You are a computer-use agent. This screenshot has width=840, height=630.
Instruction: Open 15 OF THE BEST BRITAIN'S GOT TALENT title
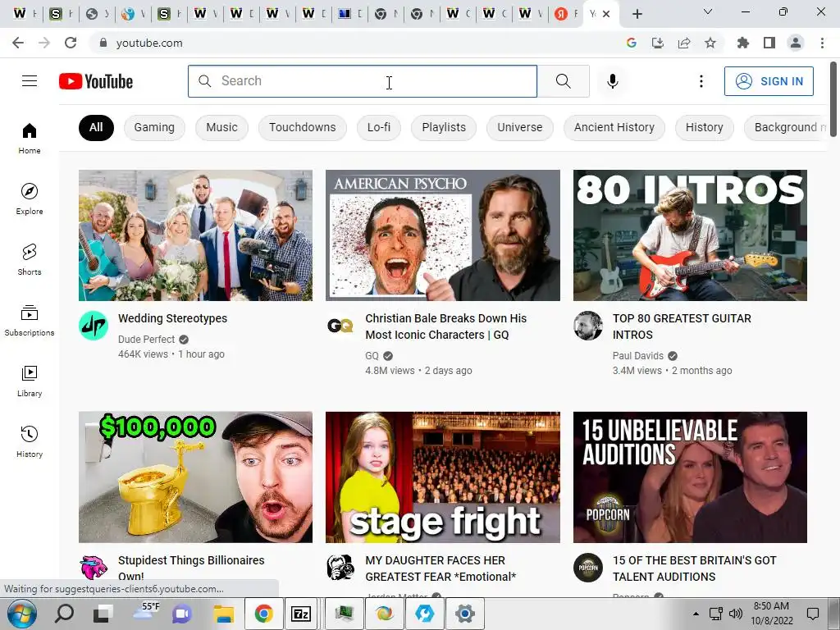694,568
